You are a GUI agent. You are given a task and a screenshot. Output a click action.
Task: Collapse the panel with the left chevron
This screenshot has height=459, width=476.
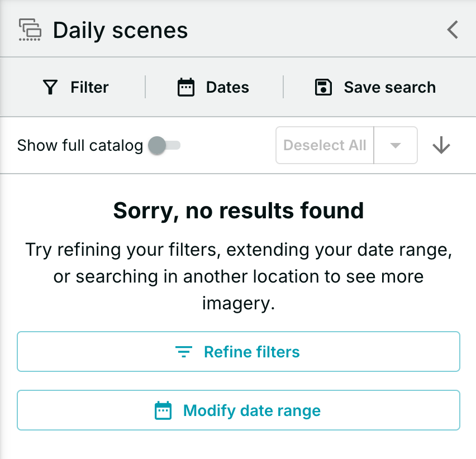pos(453,30)
